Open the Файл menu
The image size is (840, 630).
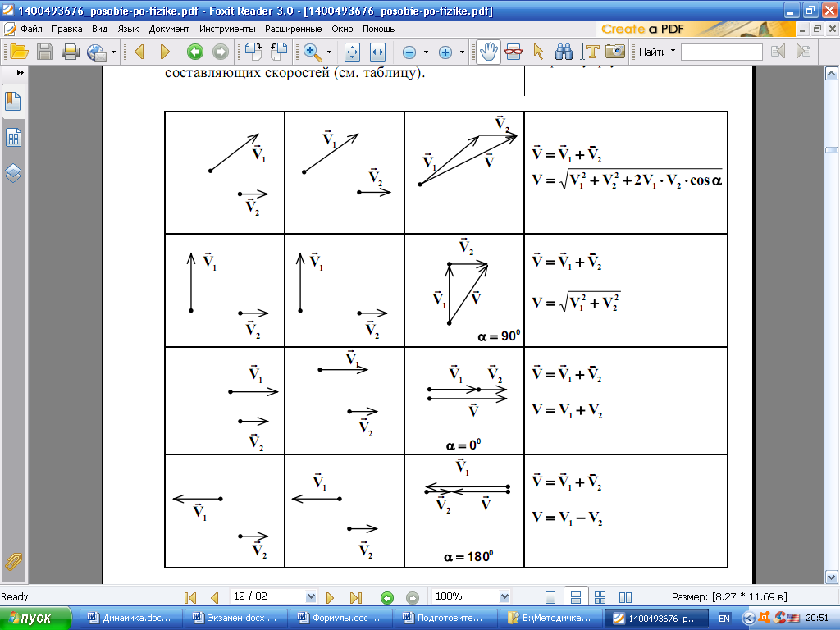click(x=32, y=29)
